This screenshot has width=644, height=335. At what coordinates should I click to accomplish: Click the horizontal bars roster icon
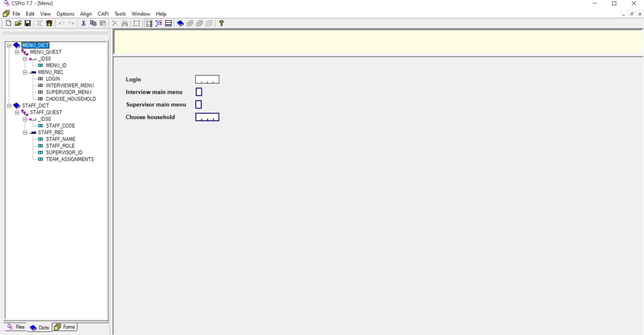tap(168, 23)
